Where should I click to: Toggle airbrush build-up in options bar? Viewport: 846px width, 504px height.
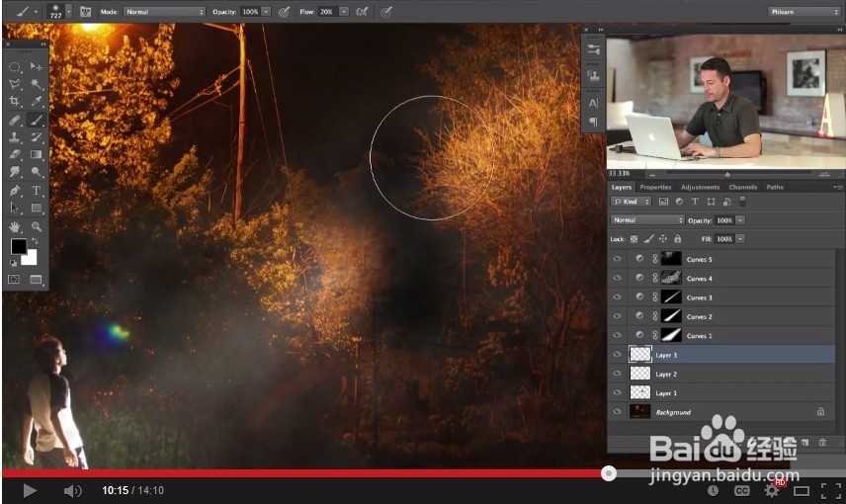(362, 11)
